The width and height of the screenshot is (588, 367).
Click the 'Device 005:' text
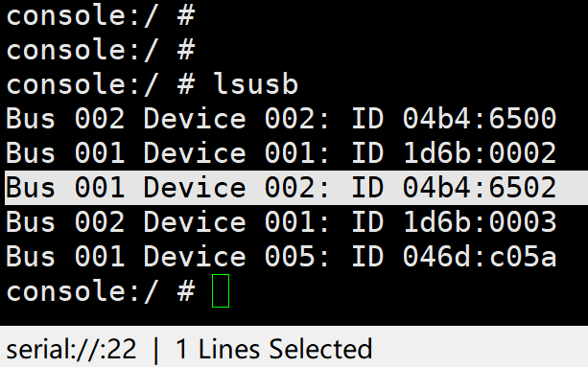(236, 257)
